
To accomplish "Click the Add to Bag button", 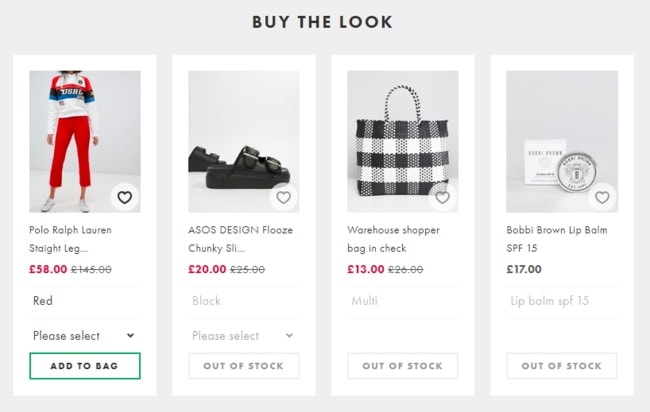I will tap(84, 366).
